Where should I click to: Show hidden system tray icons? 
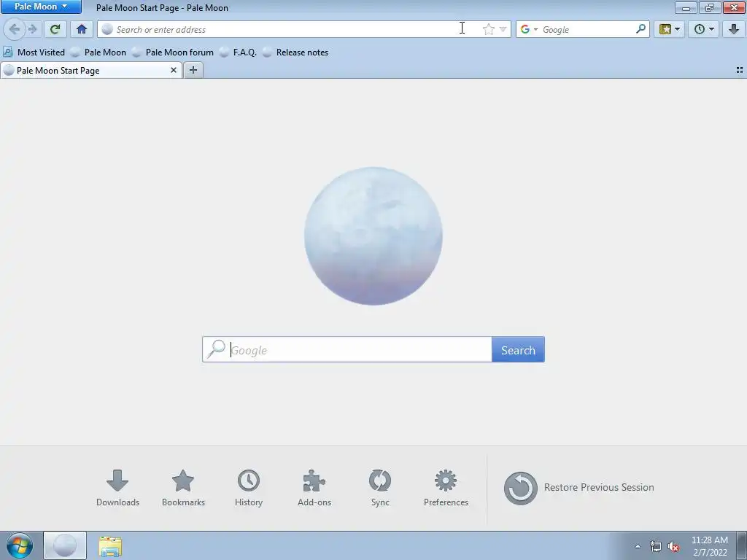pyautogui.click(x=638, y=546)
